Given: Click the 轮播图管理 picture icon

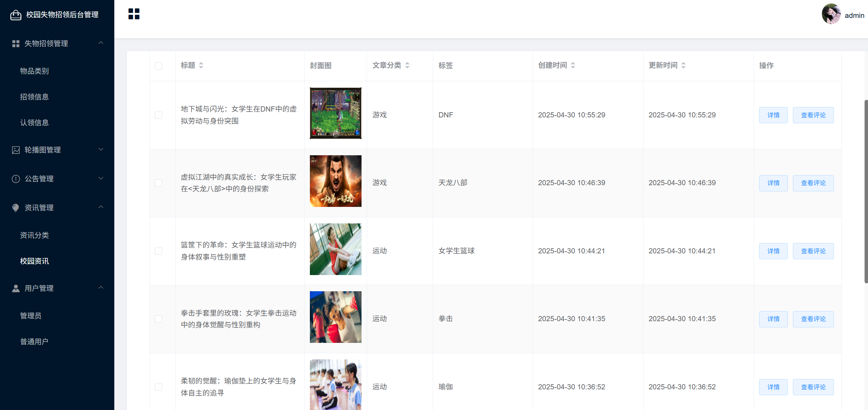Looking at the screenshot, I should [x=16, y=150].
